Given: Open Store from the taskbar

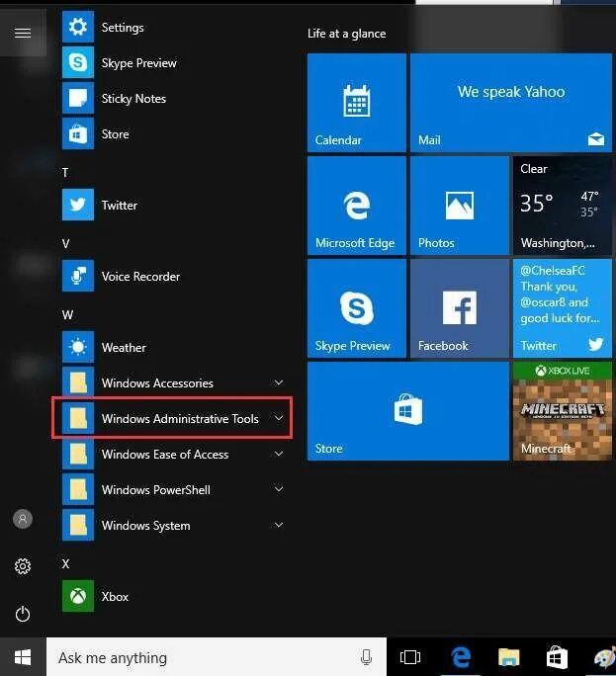Looking at the screenshot, I should tap(557, 657).
